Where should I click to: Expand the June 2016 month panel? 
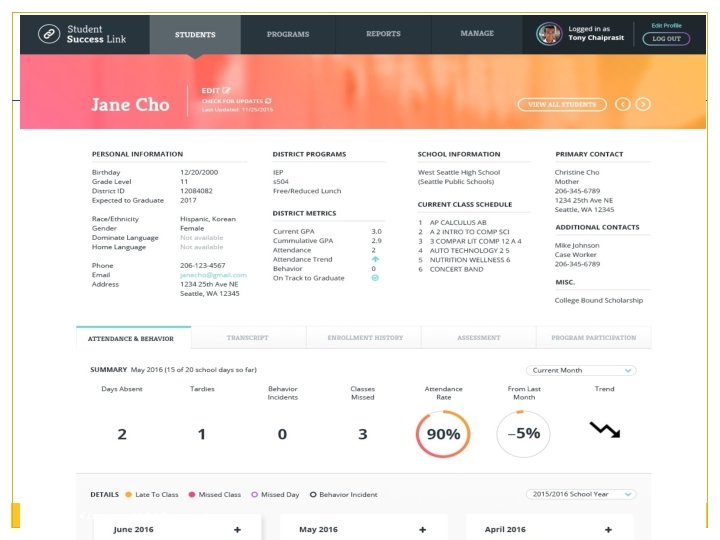pos(237,529)
